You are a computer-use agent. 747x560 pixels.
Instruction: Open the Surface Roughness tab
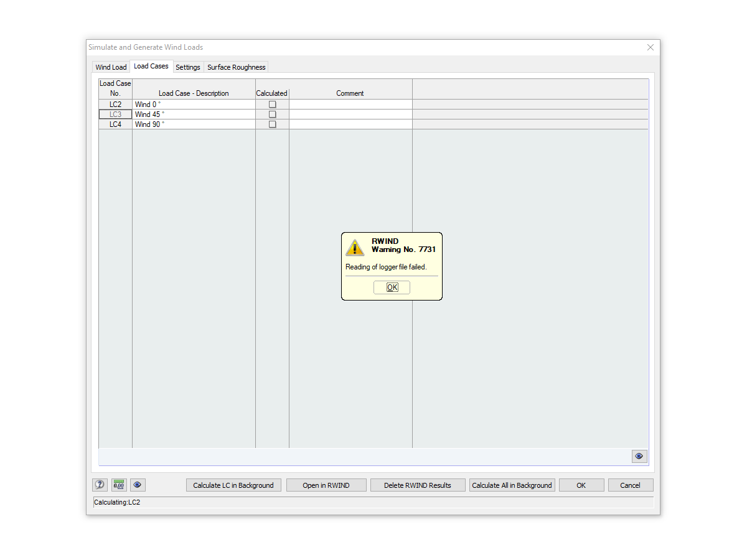point(237,67)
